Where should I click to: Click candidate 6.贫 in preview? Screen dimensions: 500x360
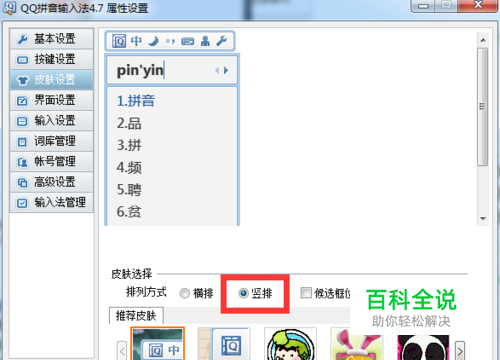coord(129,212)
